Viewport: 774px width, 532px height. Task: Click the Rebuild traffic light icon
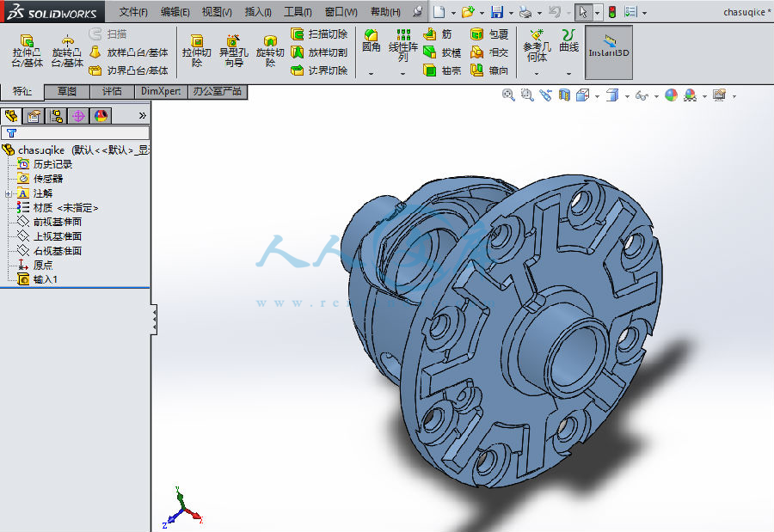(612, 12)
